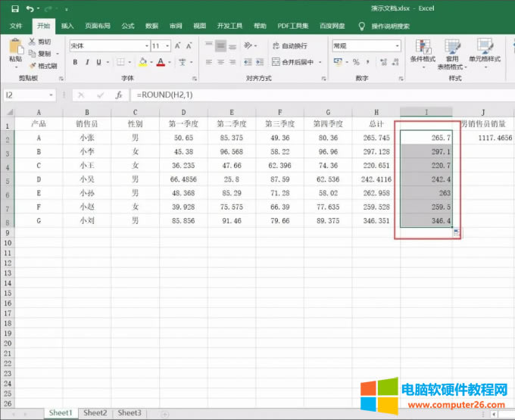Click the insert function fx icon
Viewport: 515px width, 420px height.
pos(118,95)
